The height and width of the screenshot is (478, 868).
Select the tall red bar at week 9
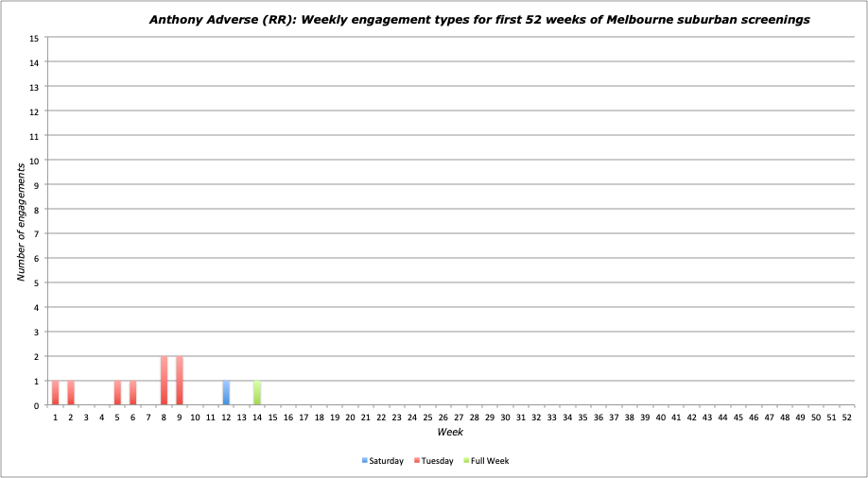(x=180, y=381)
